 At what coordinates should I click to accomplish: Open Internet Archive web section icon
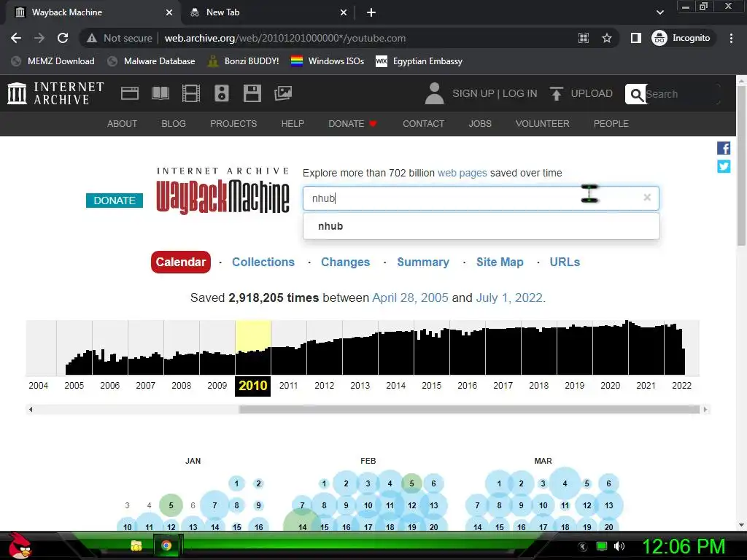130,93
